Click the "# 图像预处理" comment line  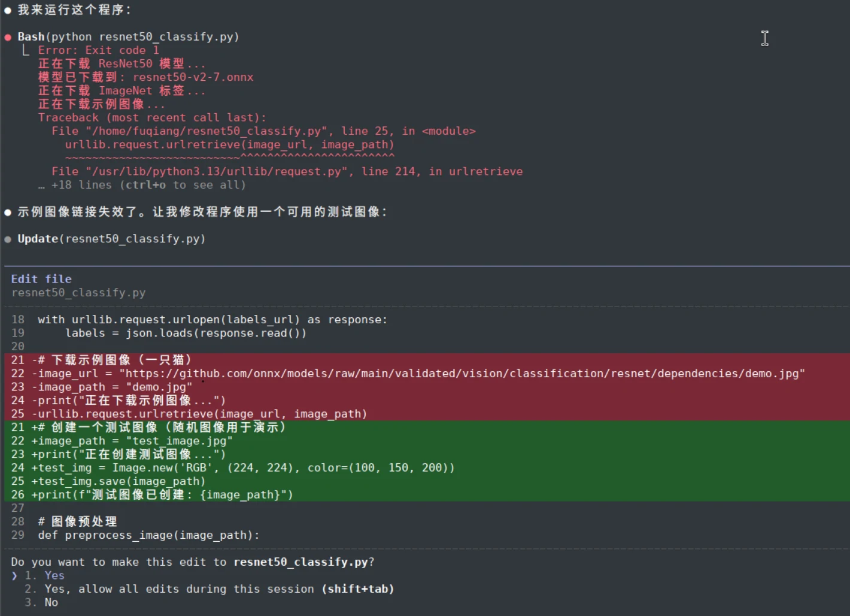(77, 521)
